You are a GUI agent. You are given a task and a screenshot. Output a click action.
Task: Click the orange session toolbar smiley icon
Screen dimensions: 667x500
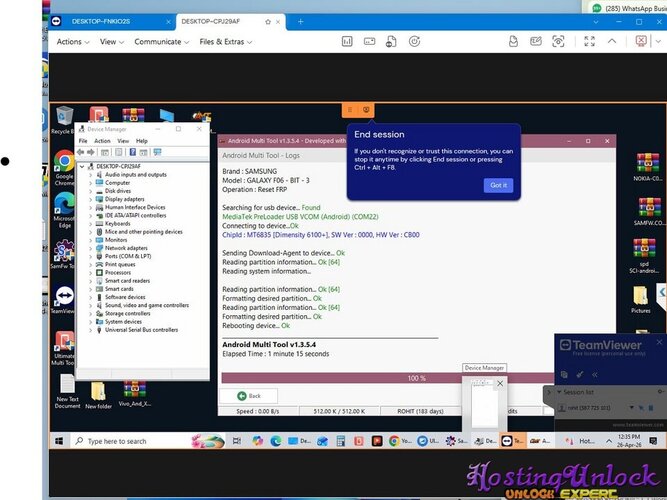[366, 110]
